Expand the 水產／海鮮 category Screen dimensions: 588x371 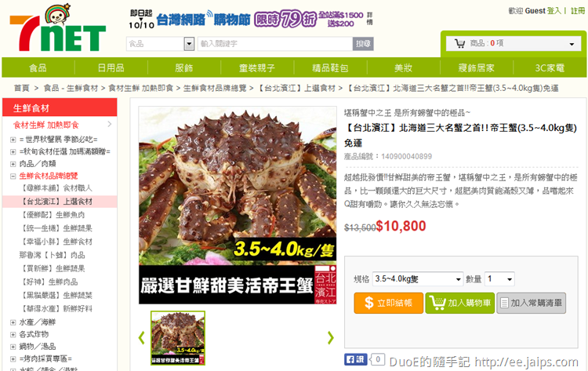(x=13, y=322)
